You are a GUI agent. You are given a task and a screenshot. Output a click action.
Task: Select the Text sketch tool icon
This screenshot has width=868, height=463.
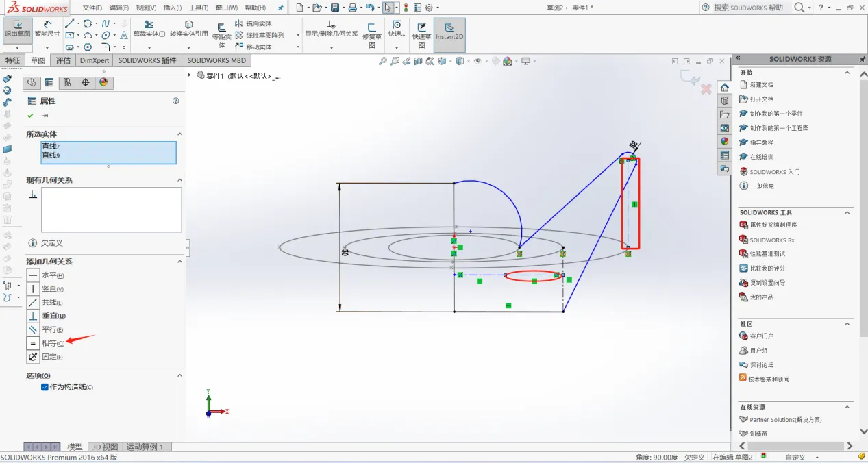pos(123,35)
